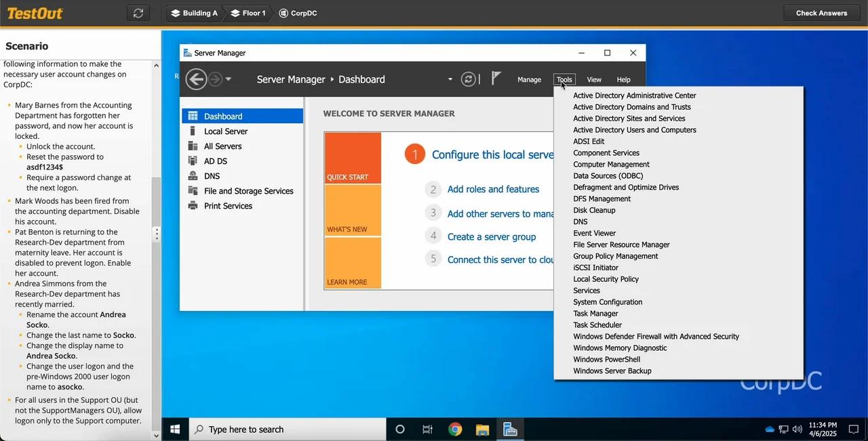The height and width of the screenshot is (441, 868).
Task: Open File Explorer from the taskbar
Action: (x=482, y=429)
